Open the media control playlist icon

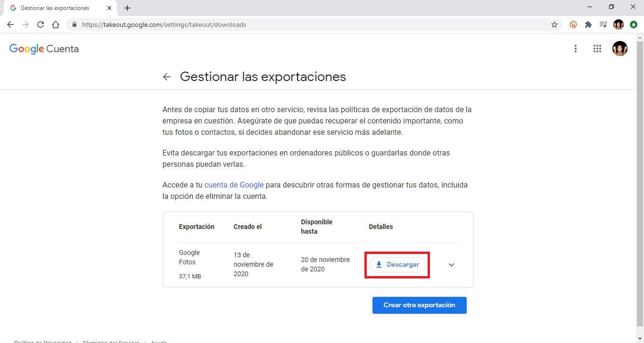click(x=603, y=24)
